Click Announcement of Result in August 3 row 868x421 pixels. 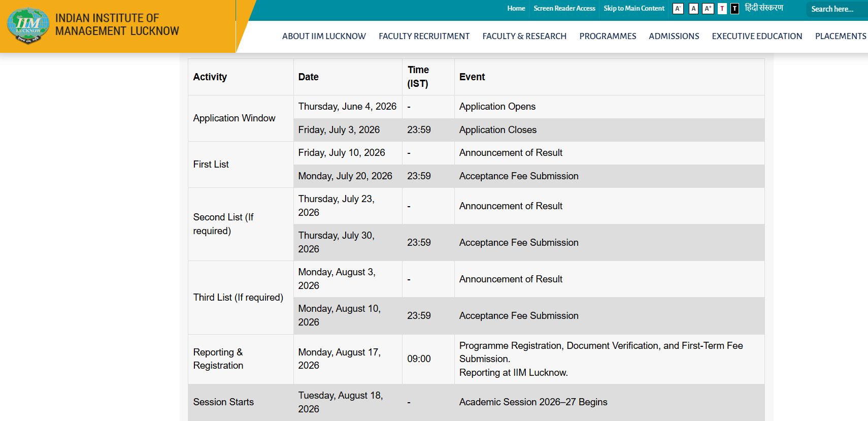coord(511,279)
